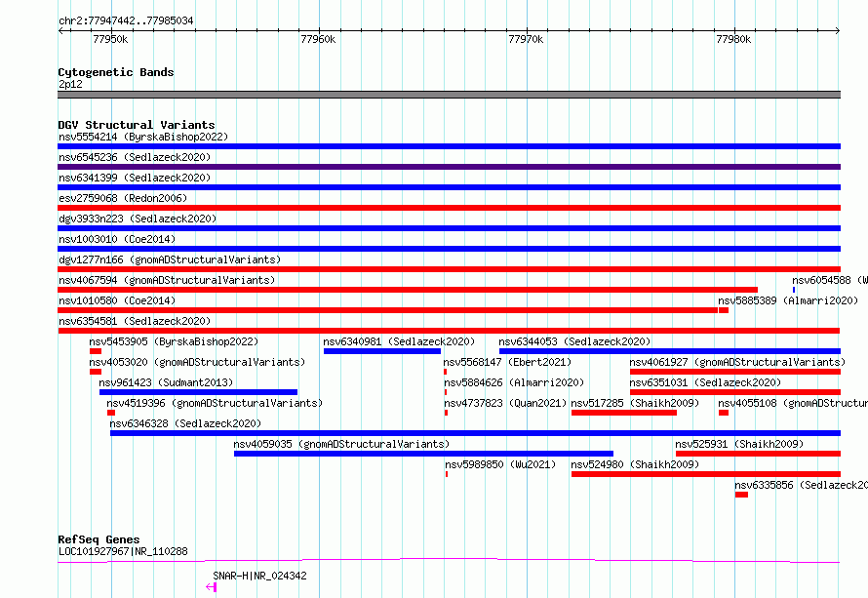Image resolution: width=868 pixels, height=598 pixels.
Task: Click the 77950k ruler tick label
Action: click(110, 39)
